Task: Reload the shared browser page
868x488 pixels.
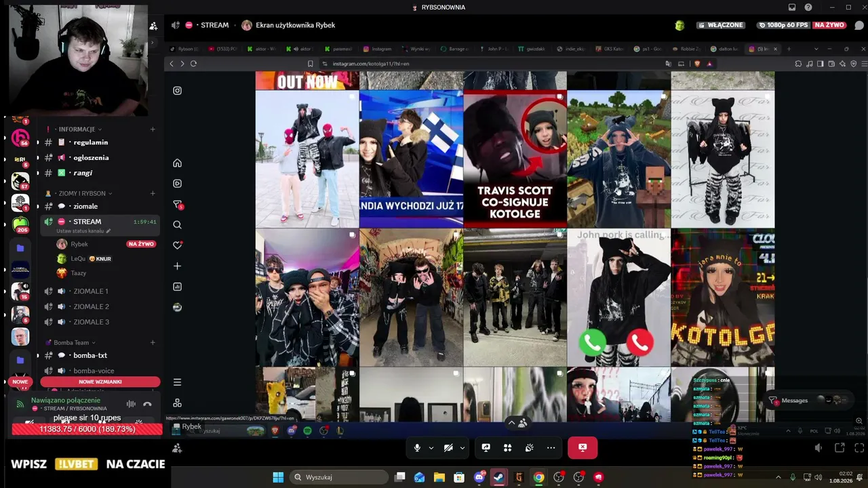Action: click(193, 64)
